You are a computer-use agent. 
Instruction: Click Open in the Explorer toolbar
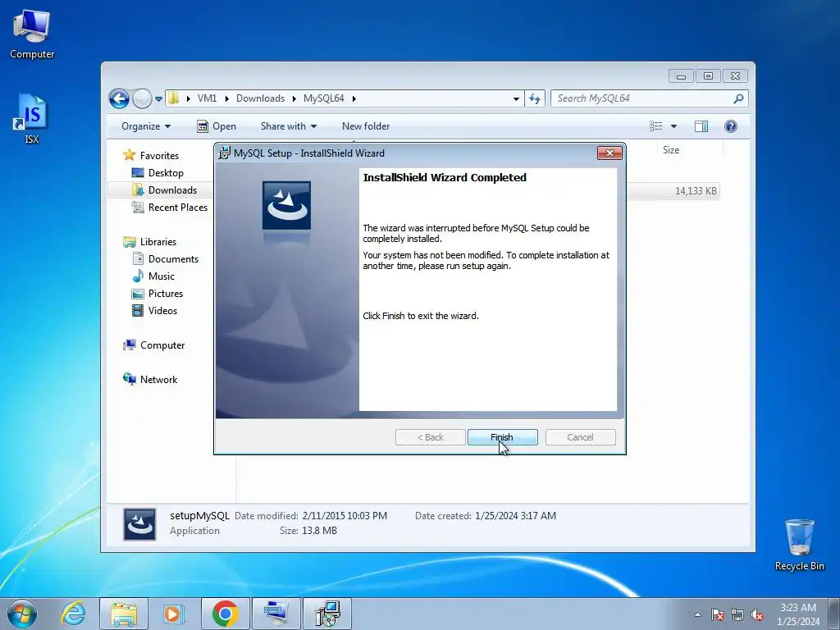coord(217,126)
